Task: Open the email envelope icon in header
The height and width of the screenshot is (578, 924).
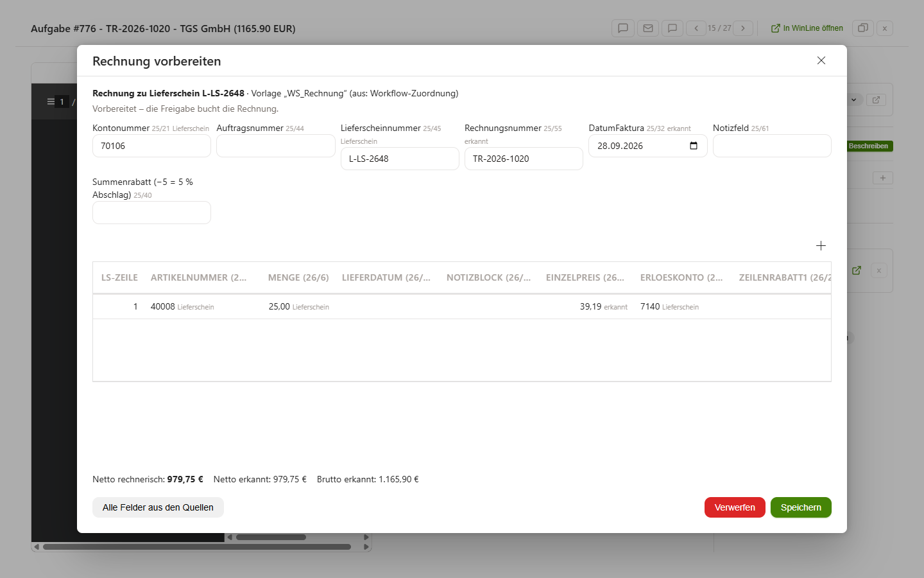Action: pyautogui.click(x=648, y=28)
